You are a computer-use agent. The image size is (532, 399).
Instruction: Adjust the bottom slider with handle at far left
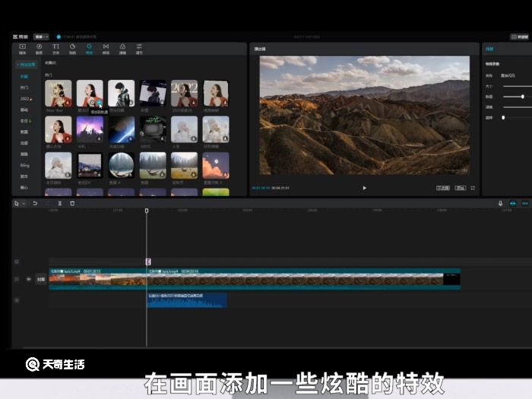tap(503, 118)
